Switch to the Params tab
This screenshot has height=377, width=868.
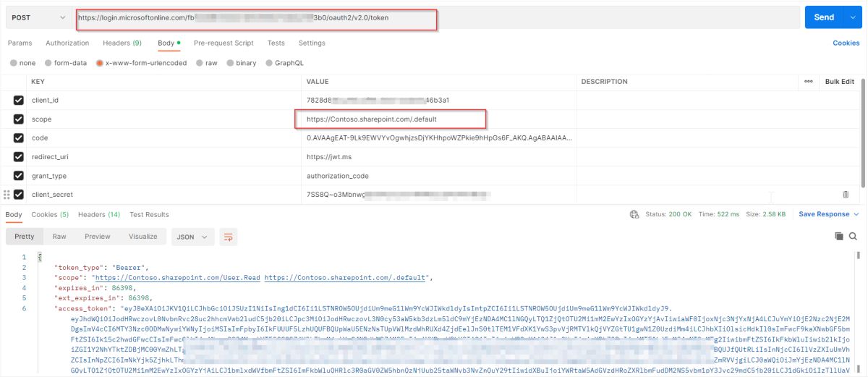(x=20, y=43)
